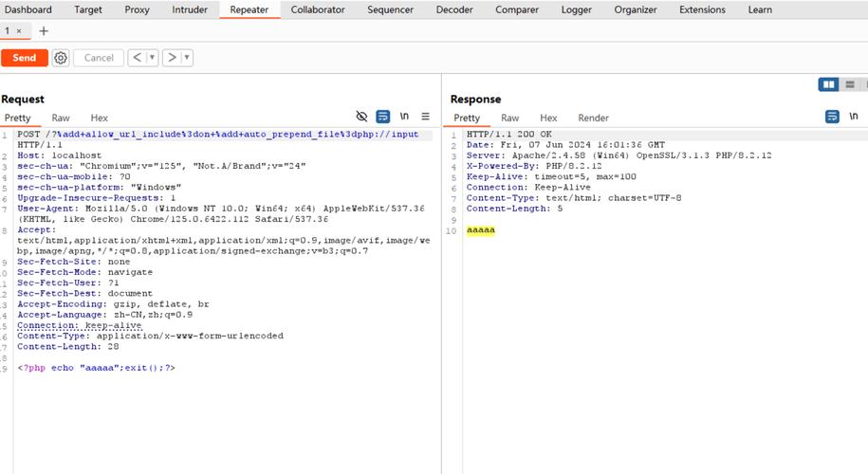
Task: Click the response Content-Type header
Action: tap(574, 198)
